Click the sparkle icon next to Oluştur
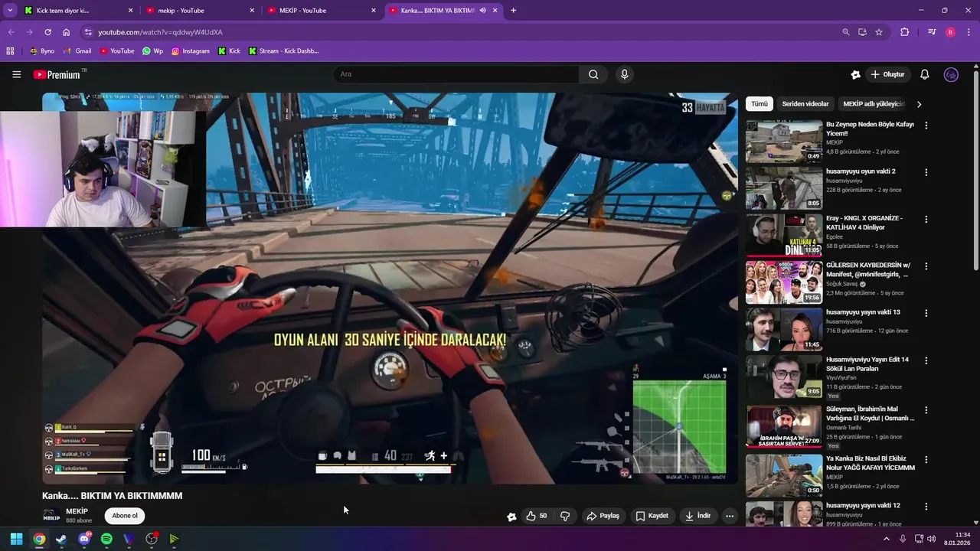 [855, 74]
